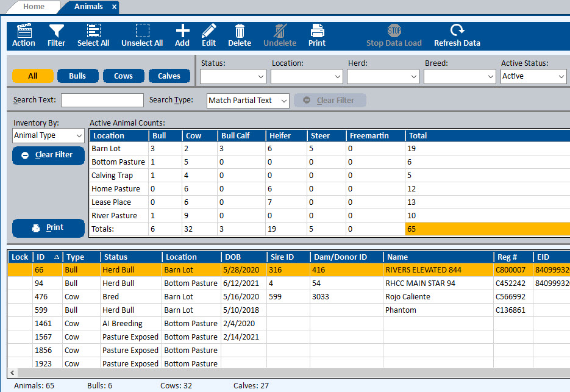Open the Status dropdown
Viewport: 570px width, 392px height.
point(233,76)
